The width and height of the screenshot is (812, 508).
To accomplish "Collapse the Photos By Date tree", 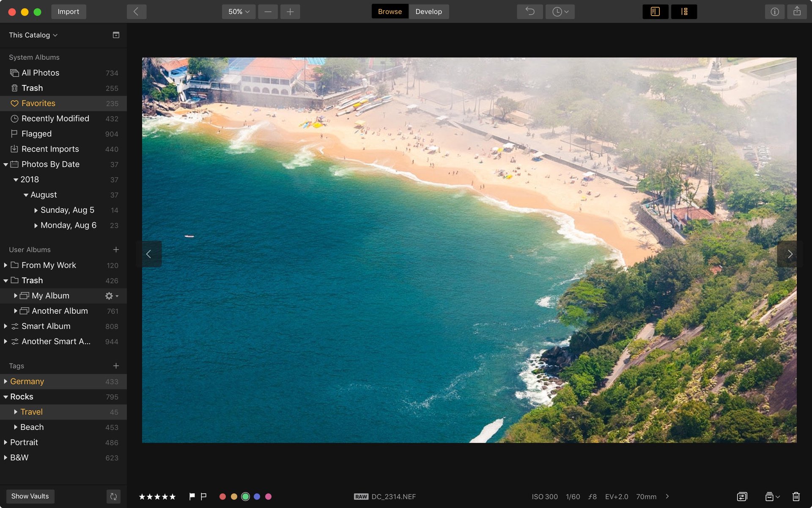I will pyautogui.click(x=5, y=164).
